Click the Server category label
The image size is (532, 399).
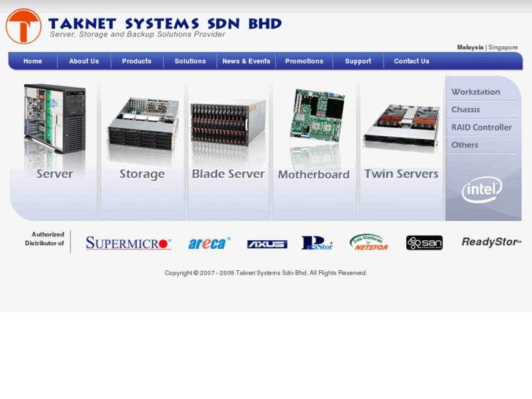click(55, 174)
